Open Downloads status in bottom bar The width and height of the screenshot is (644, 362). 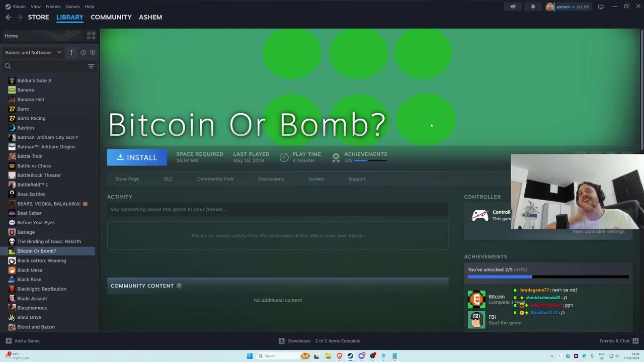pyautogui.click(x=319, y=341)
